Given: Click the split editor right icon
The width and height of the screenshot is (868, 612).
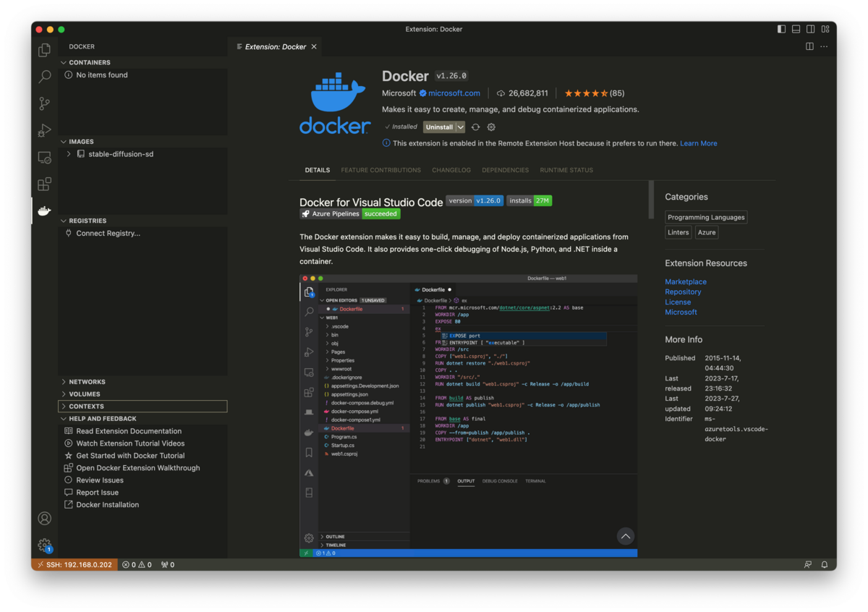Looking at the screenshot, I should click(809, 46).
